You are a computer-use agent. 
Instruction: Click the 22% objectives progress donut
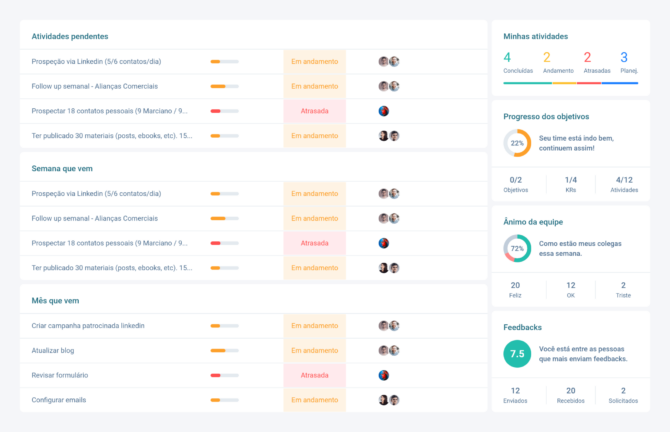(x=517, y=143)
